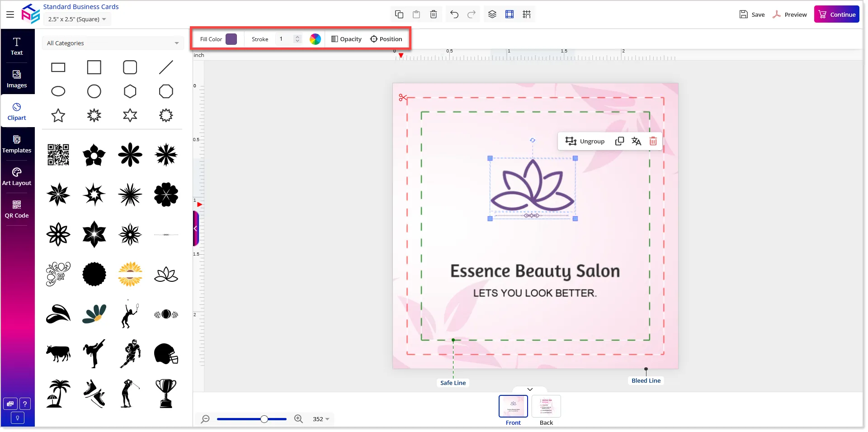Add the football helmet clipart
The image size is (868, 432).
tap(166, 354)
